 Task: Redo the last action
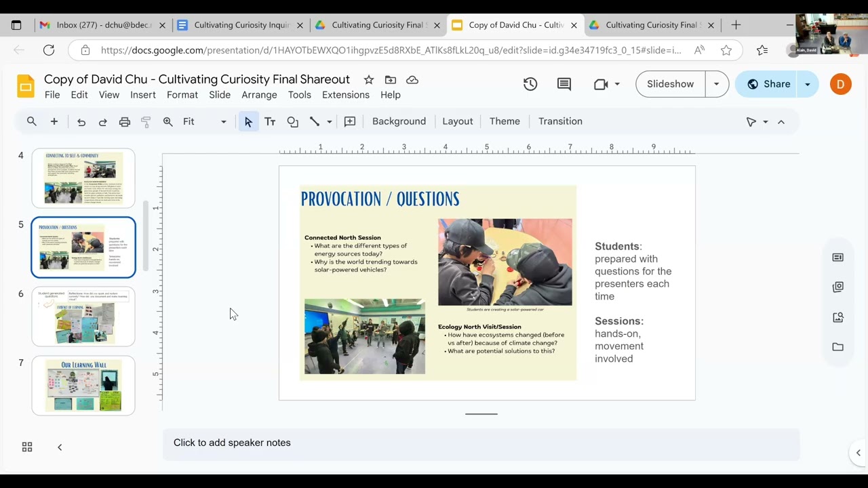[x=103, y=122]
